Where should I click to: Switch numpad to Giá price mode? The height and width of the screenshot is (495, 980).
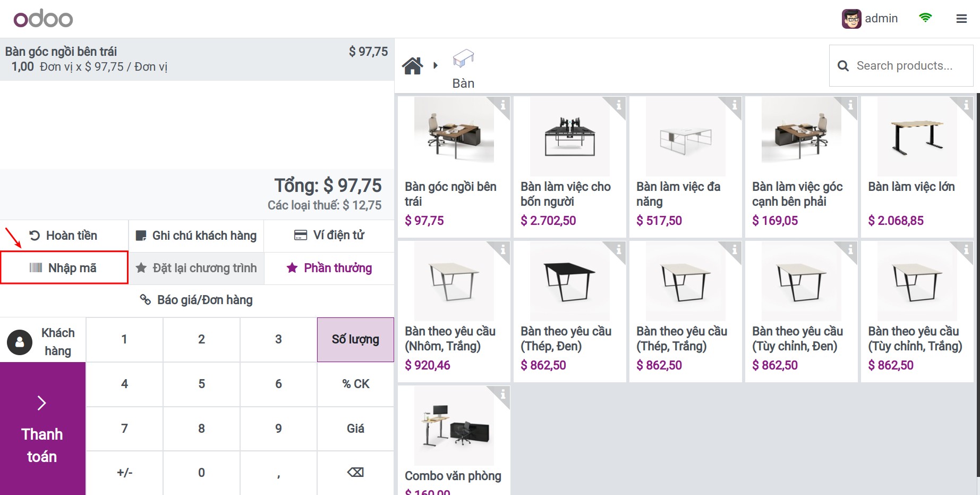coord(355,429)
